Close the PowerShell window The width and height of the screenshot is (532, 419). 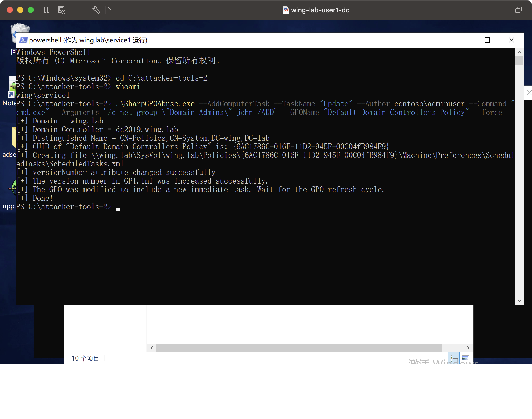click(x=511, y=40)
